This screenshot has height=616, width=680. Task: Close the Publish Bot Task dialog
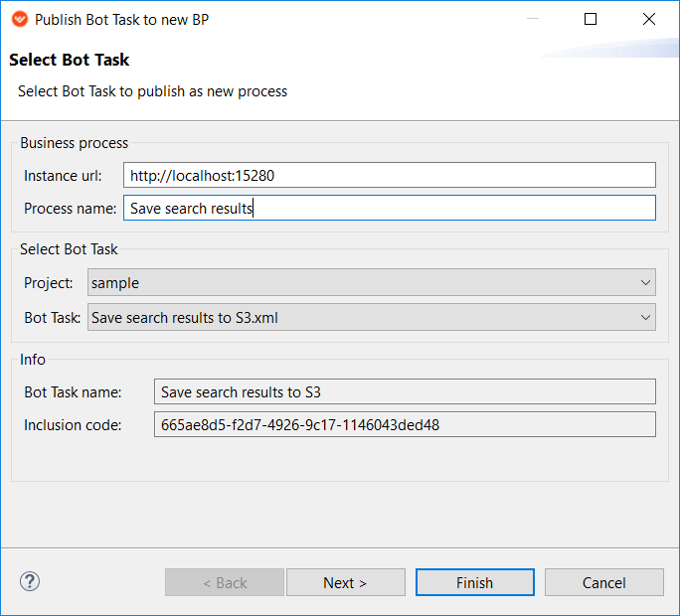tap(649, 19)
